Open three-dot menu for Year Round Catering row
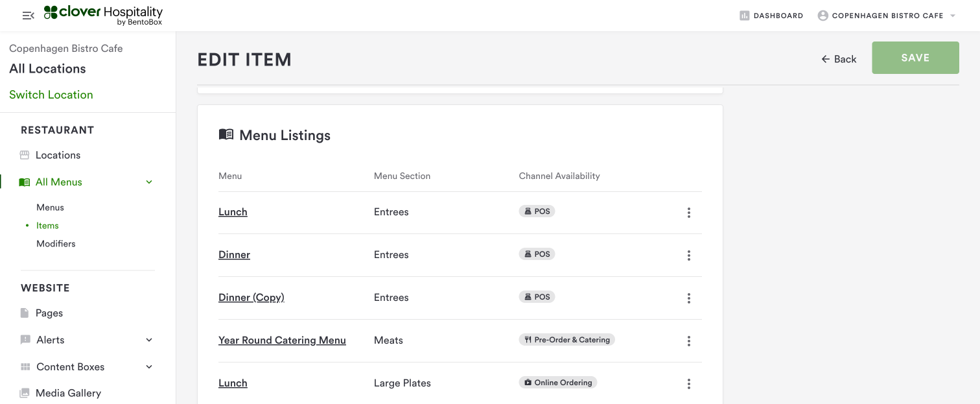980x404 pixels. 688,341
